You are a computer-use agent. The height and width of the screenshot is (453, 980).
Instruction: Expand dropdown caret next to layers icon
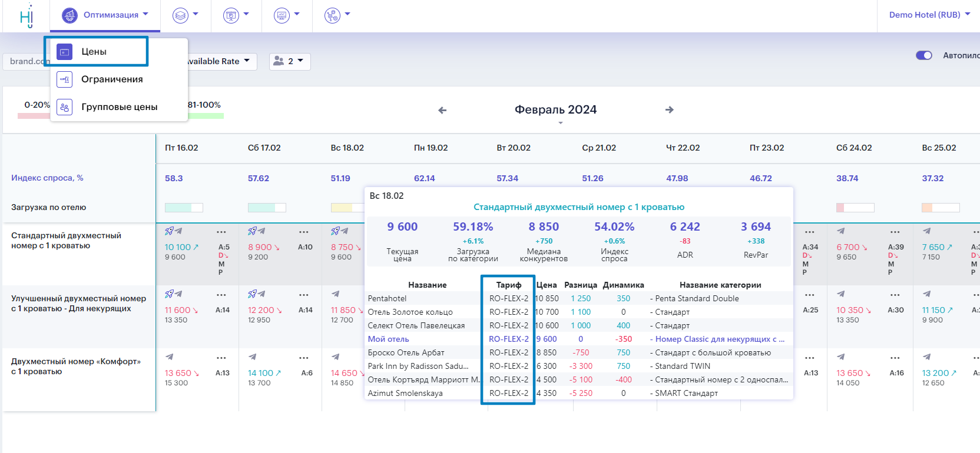(196, 14)
